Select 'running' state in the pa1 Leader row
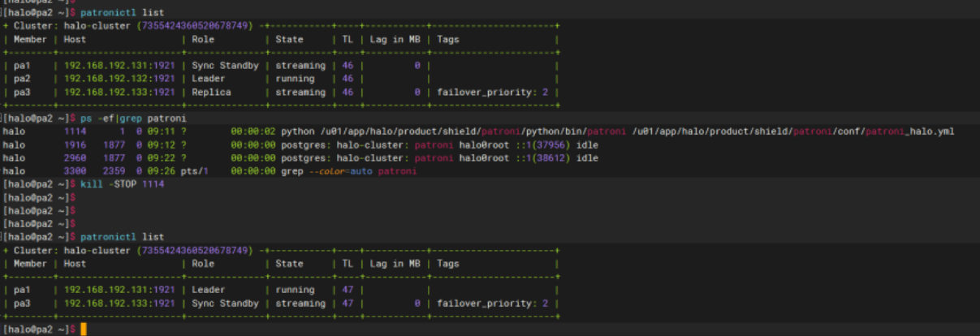980x336 pixels. (295, 289)
